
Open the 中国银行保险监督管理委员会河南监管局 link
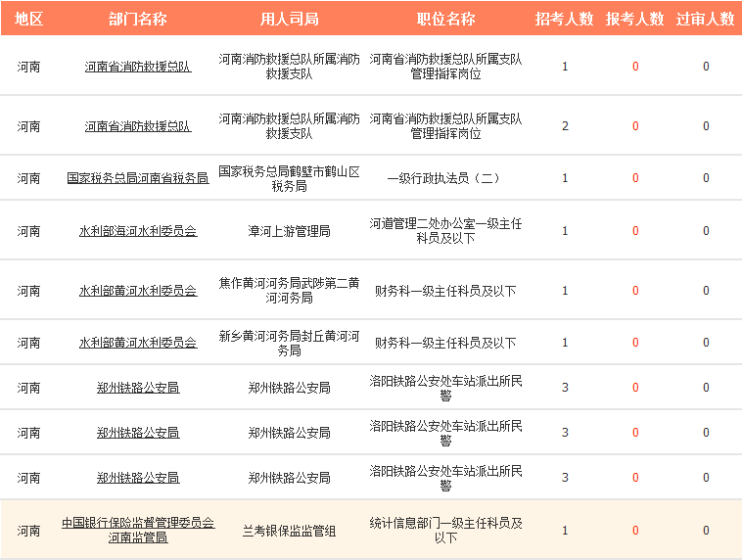138,531
